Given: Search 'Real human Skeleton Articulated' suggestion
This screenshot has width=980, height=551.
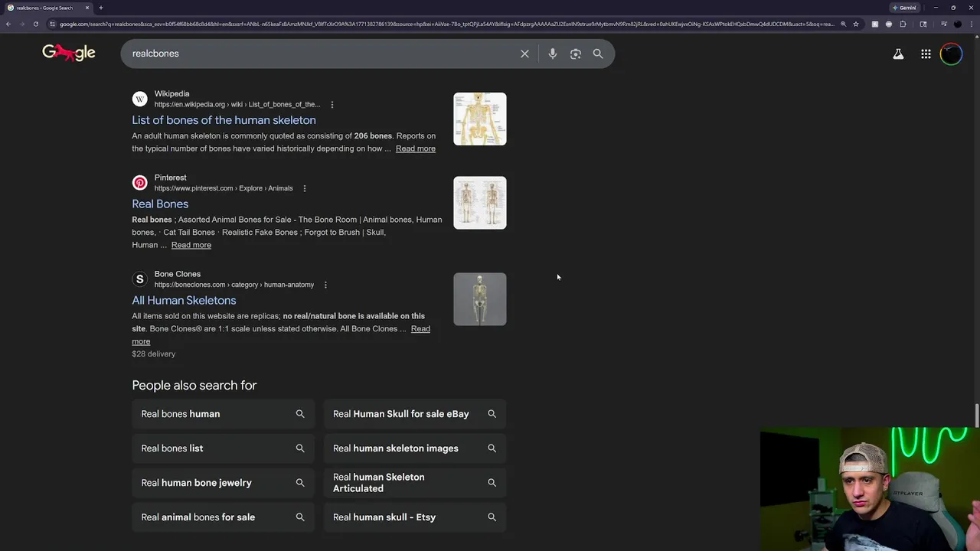Looking at the screenshot, I should (415, 483).
